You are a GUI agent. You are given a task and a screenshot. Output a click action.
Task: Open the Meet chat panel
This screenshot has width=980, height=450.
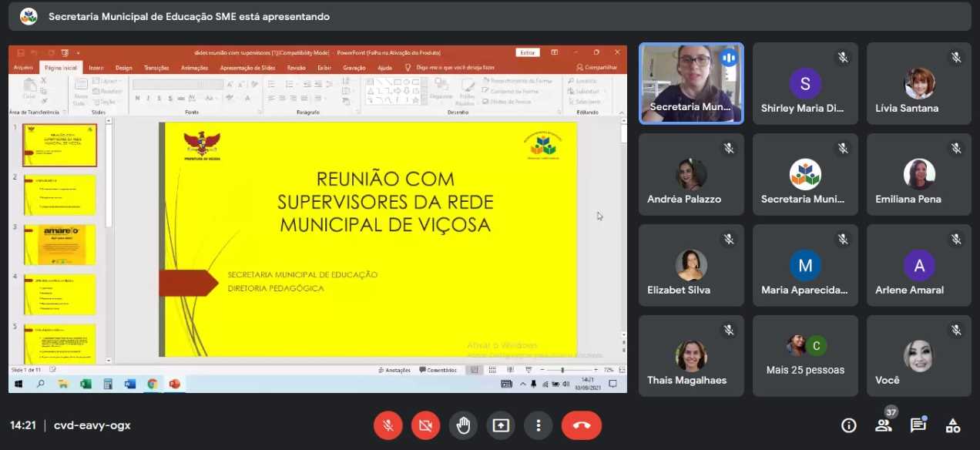(x=918, y=425)
